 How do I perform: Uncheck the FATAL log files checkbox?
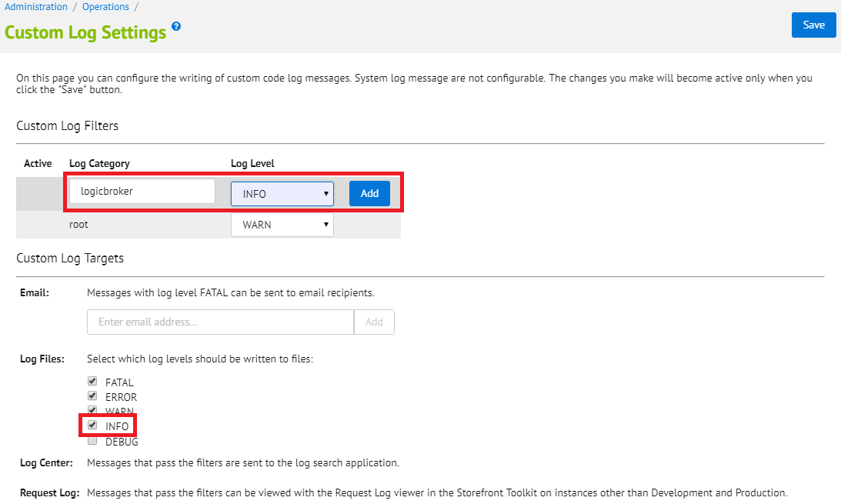coord(92,382)
